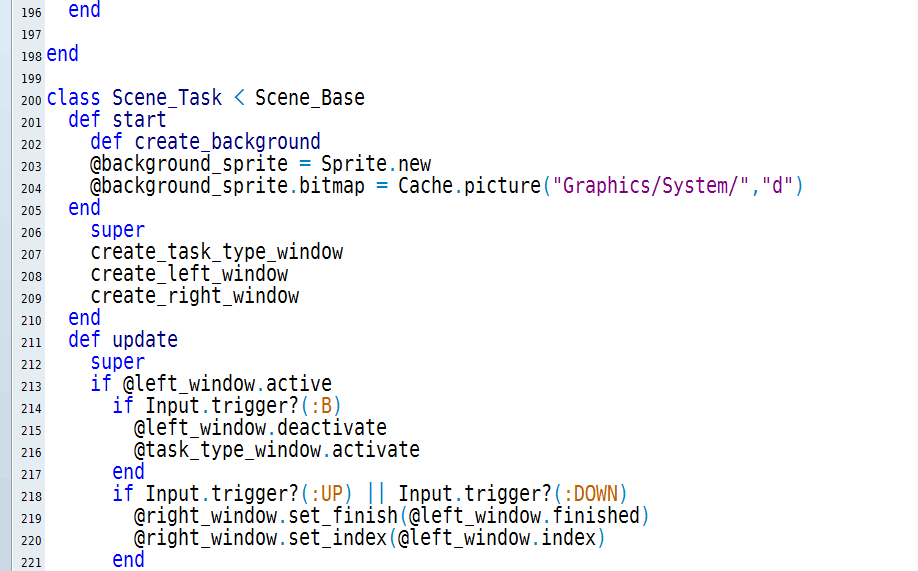Place cursor on 'class Scene_Task' keyword

click(134, 98)
